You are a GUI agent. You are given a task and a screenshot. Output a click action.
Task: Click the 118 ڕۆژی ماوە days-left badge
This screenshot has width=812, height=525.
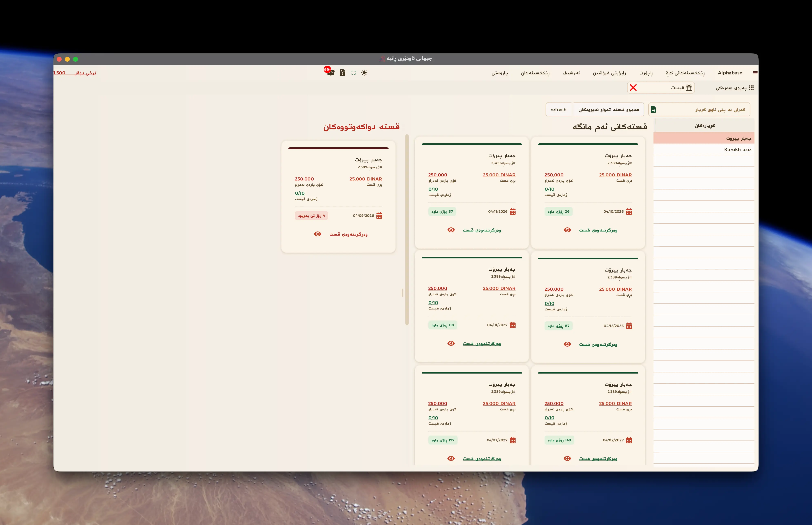tap(443, 325)
